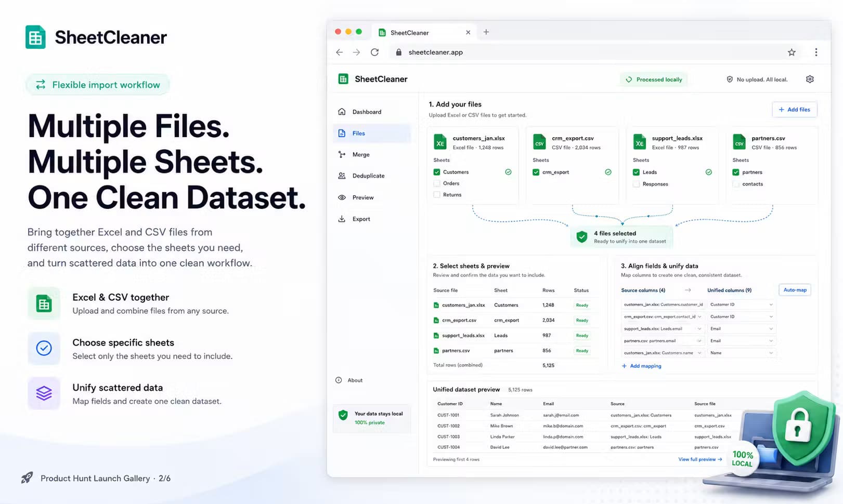The image size is (843, 504).
Task: Select the SheetCleaner browser tab
Action: tap(424, 32)
